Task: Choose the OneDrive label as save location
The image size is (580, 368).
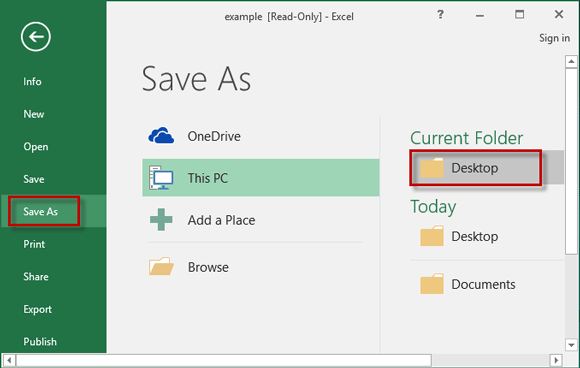Action: coord(214,136)
